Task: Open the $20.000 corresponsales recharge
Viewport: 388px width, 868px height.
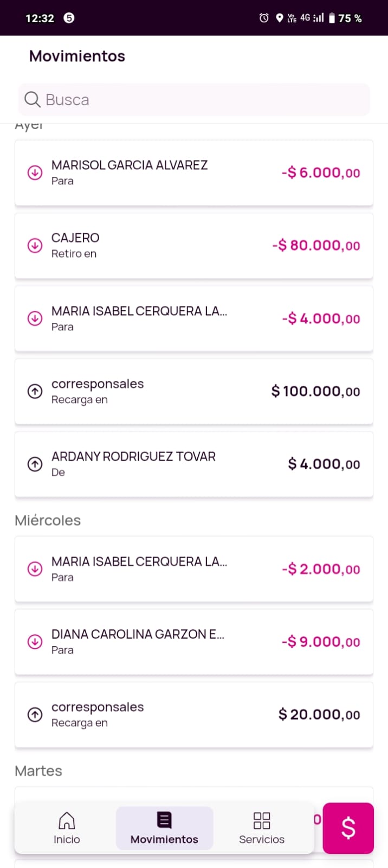Action: pos(194,714)
